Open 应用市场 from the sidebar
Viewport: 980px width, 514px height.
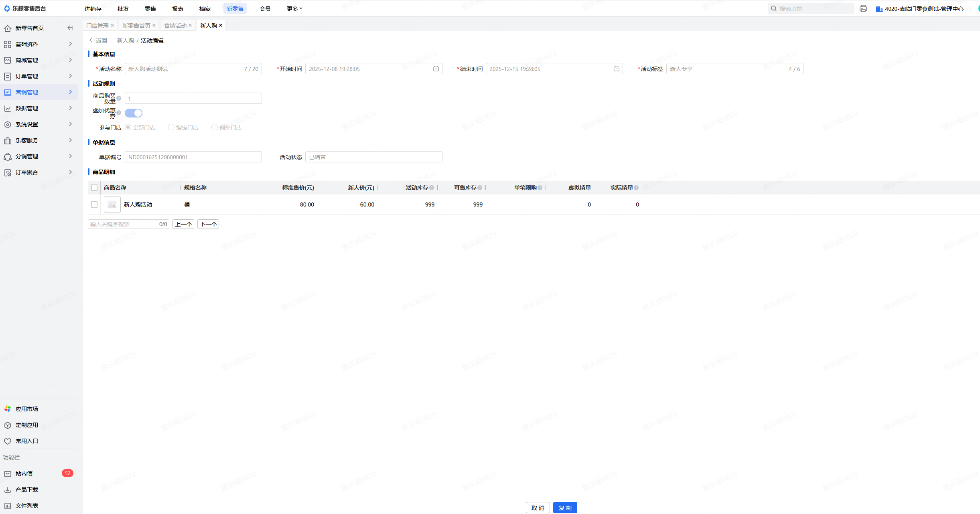click(x=26, y=409)
